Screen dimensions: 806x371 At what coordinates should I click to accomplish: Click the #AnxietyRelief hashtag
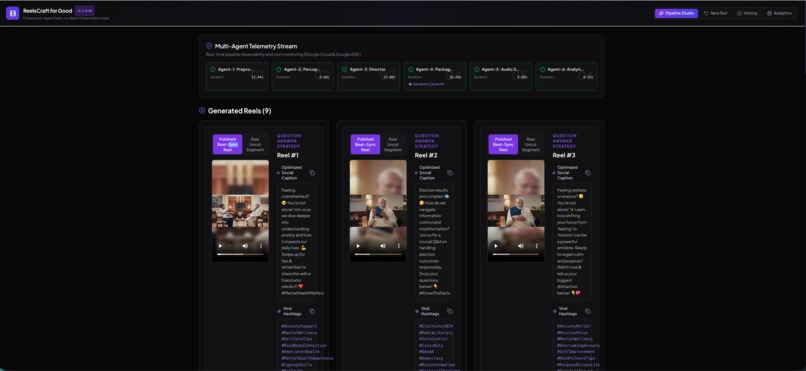click(574, 326)
